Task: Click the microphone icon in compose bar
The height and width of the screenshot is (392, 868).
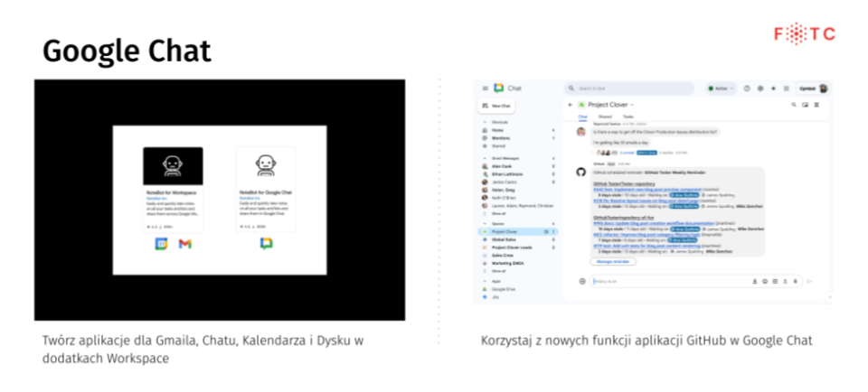Action: 796,281
